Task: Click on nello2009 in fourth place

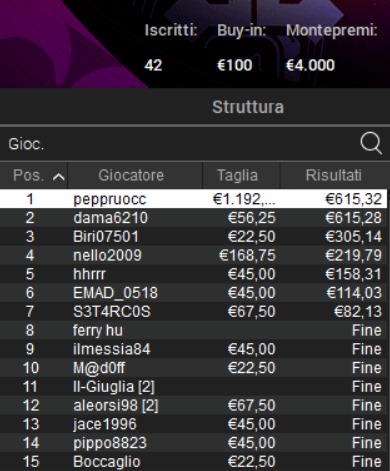Action: point(194,255)
